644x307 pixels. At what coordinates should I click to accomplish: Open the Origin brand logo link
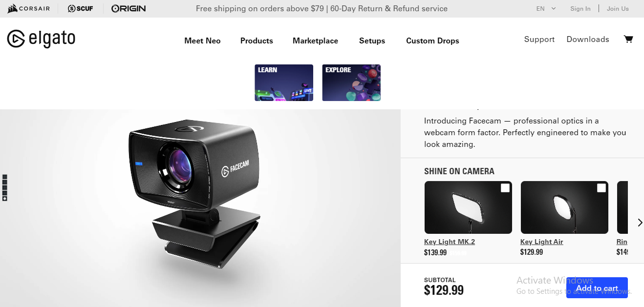[x=129, y=8]
